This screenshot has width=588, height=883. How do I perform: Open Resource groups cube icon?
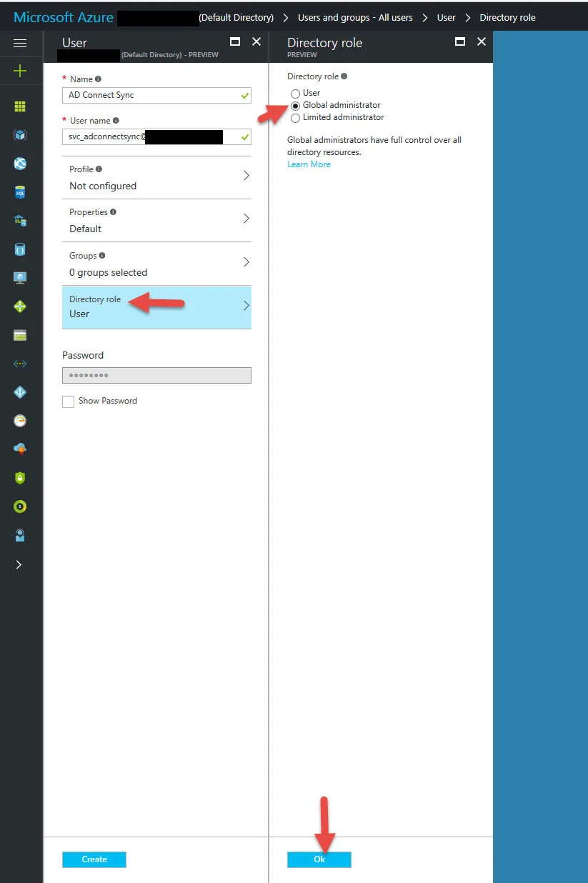[x=20, y=134]
